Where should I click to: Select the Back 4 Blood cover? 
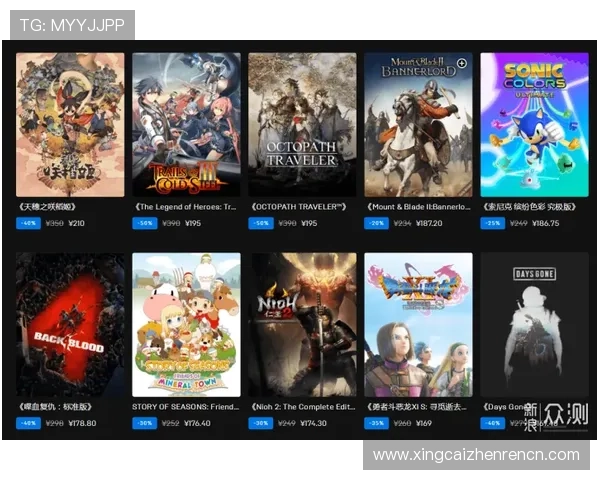(70, 325)
